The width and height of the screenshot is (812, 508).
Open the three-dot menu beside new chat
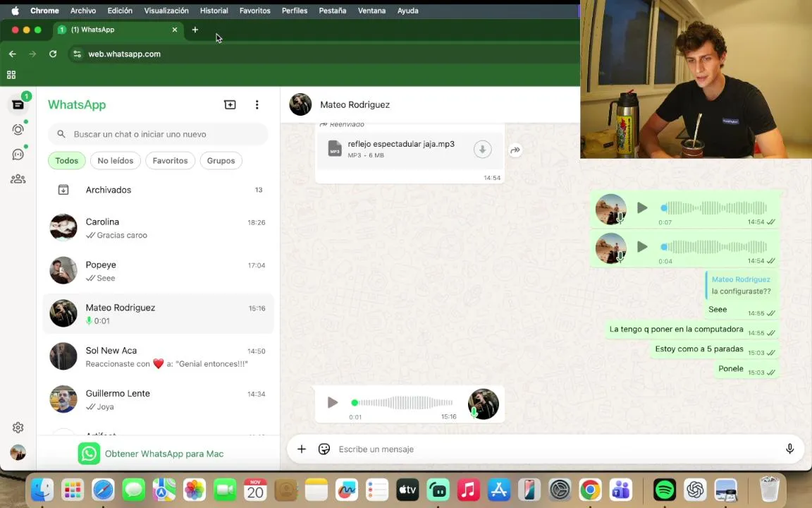tap(257, 104)
